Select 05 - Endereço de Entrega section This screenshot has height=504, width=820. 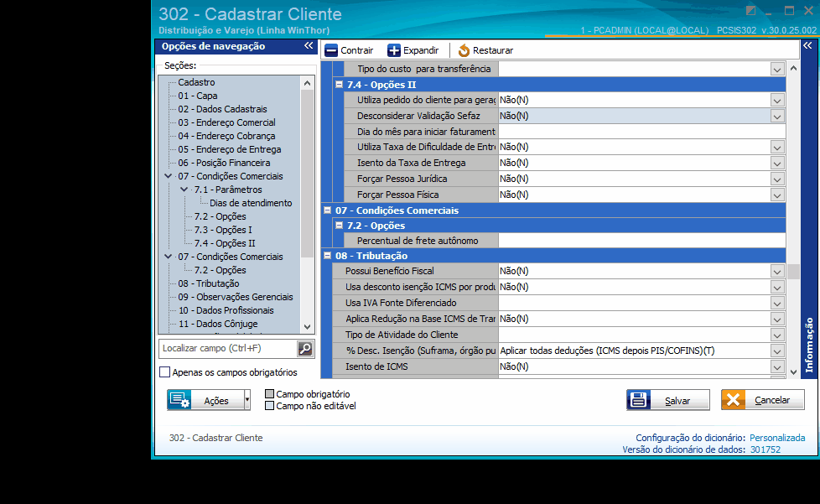230,149
